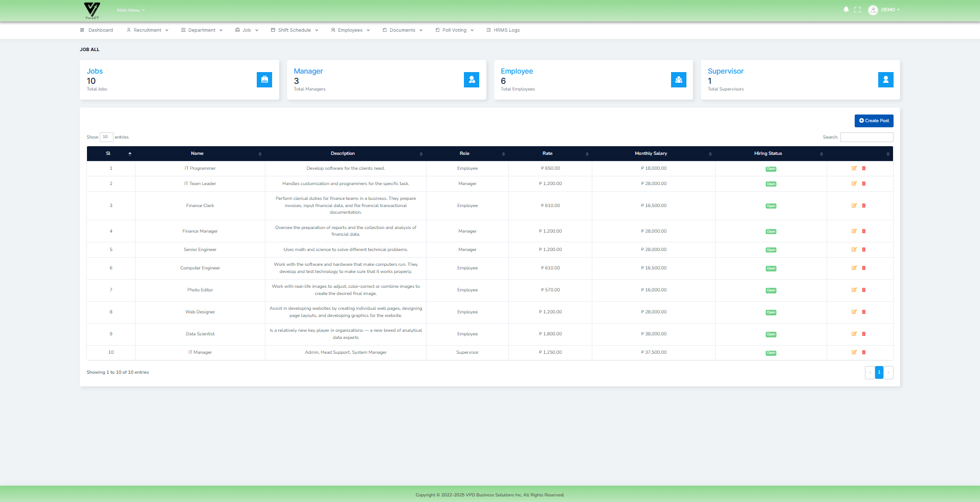This screenshot has height=502, width=980.
Task: Click the Supervisor card person icon
Action: tap(885, 80)
